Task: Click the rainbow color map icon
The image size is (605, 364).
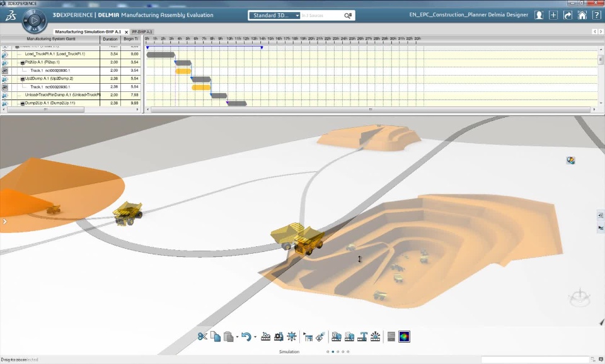Action: 404,337
